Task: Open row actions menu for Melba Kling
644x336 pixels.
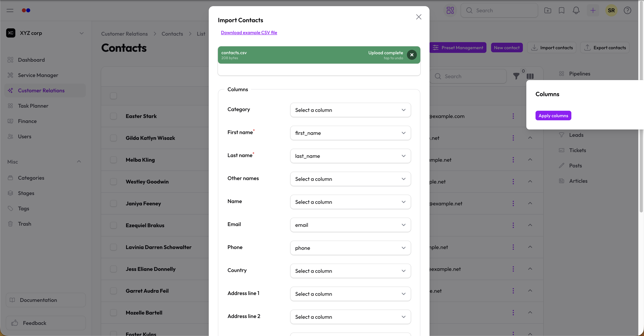Action: (x=513, y=160)
